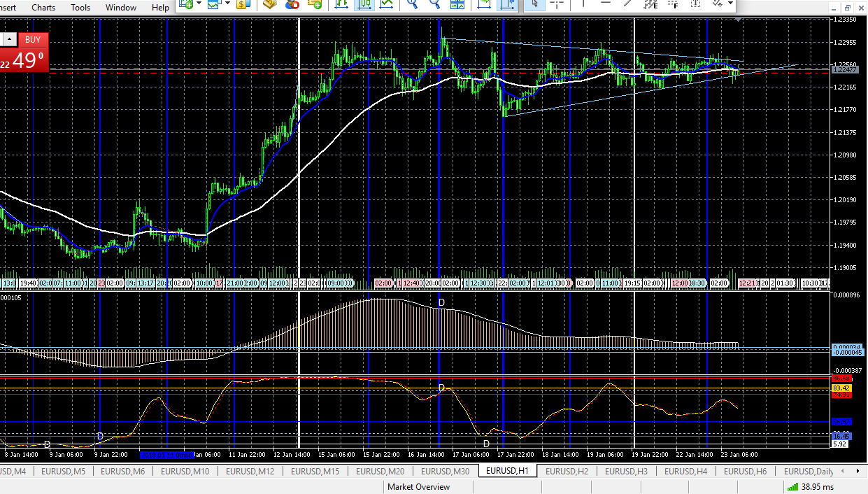
Task: Click Market Overview in status bar
Action: (x=419, y=487)
